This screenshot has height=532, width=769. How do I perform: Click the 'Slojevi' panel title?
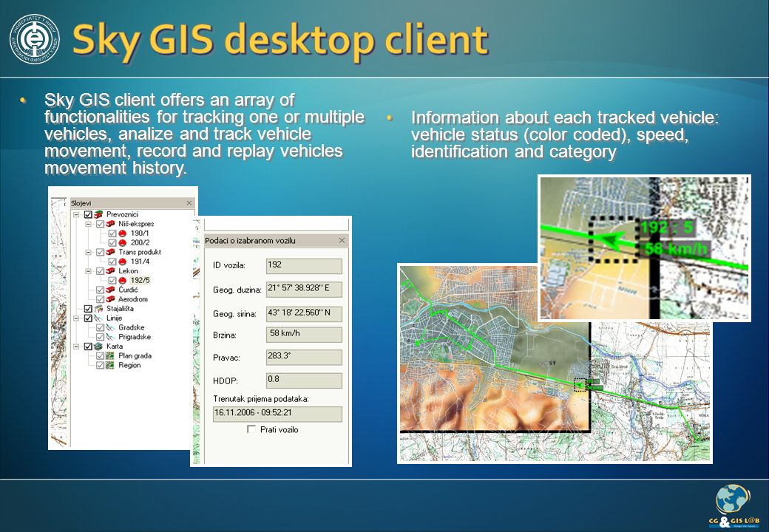pos(81,203)
